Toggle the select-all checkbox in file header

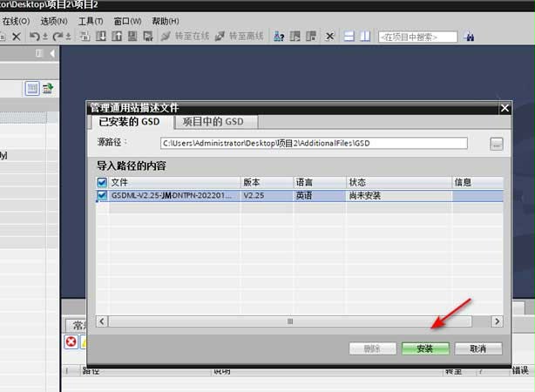[102, 182]
